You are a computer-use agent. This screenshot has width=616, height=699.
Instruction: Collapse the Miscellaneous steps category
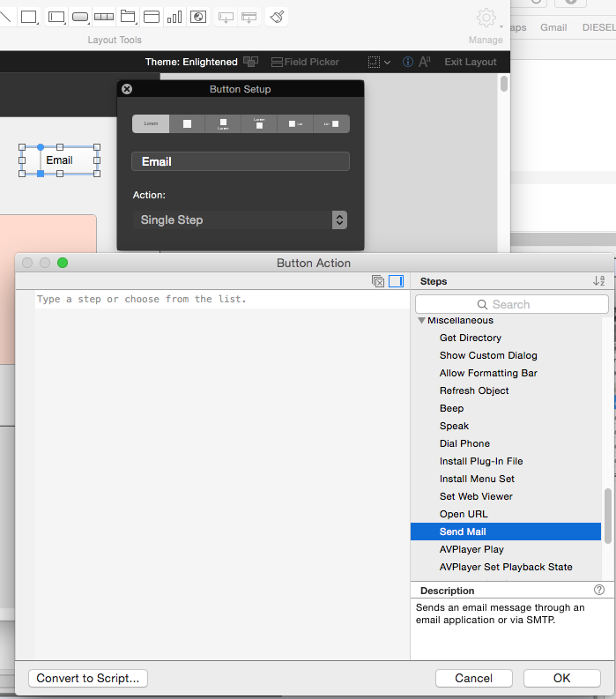[421, 321]
